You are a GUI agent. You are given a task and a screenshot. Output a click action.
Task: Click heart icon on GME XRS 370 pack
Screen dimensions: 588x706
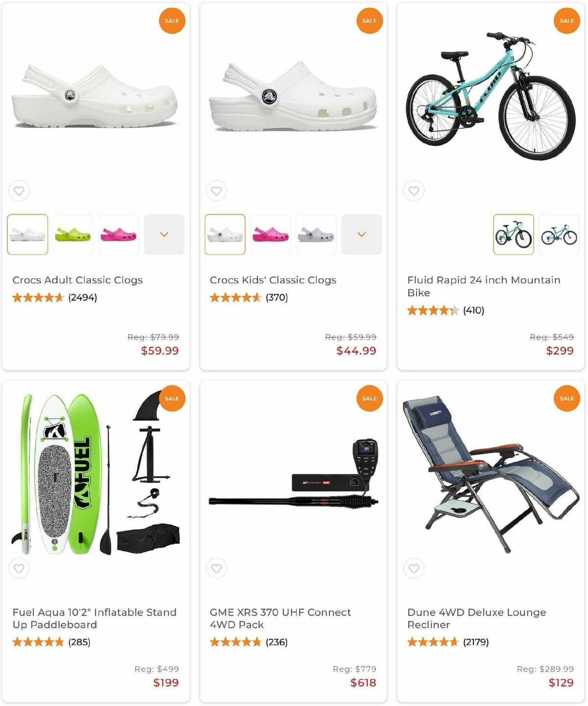(217, 568)
